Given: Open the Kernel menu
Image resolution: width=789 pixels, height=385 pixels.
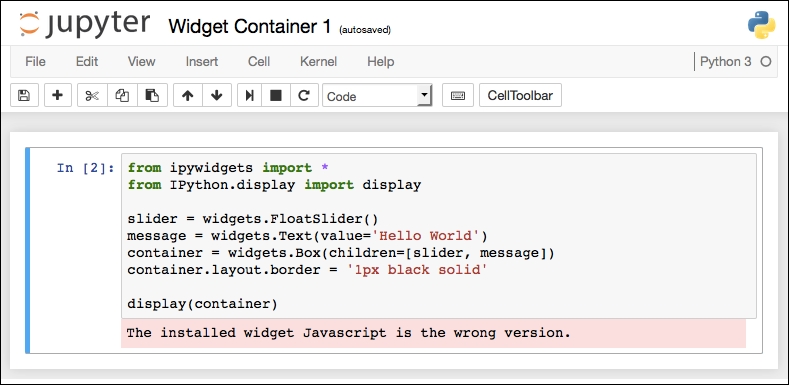Looking at the screenshot, I should click(319, 61).
